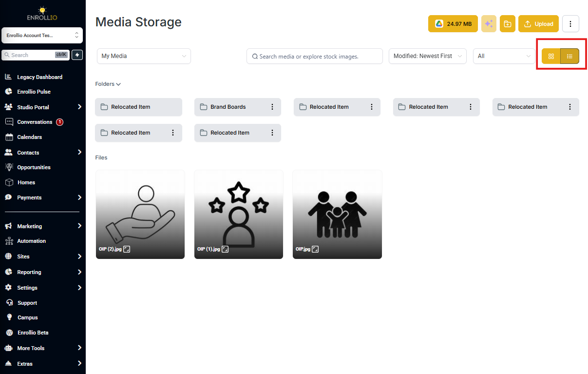
Task: Open the Google Drive 24.97 MB storage button
Action: [x=453, y=24]
